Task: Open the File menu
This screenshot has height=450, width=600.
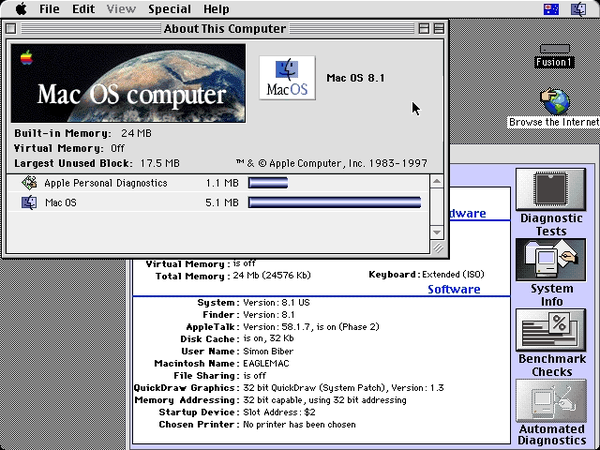Action: tap(49, 9)
